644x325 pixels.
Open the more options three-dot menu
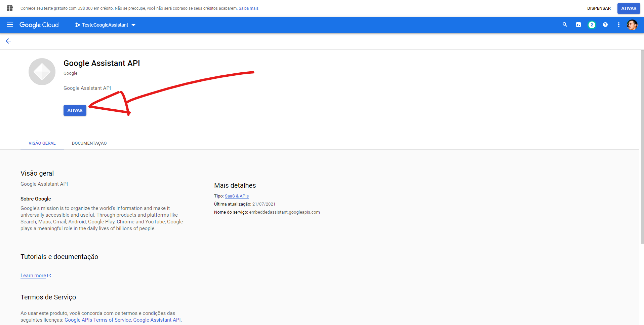click(x=619, y=25)
